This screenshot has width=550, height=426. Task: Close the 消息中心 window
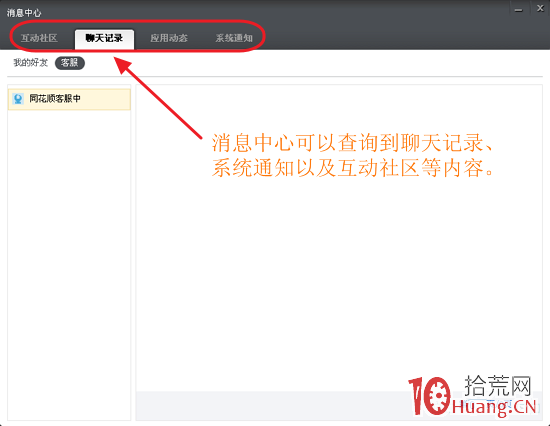tap(540, 8)
